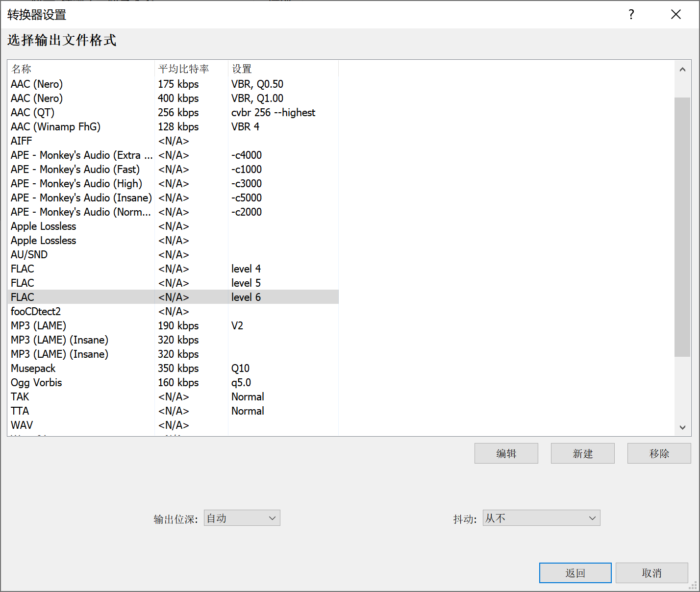Click the 编辑 (Edit) button
Image resolution: width=700 pixels, height=592 pixels.
click(x=506, y=453)
